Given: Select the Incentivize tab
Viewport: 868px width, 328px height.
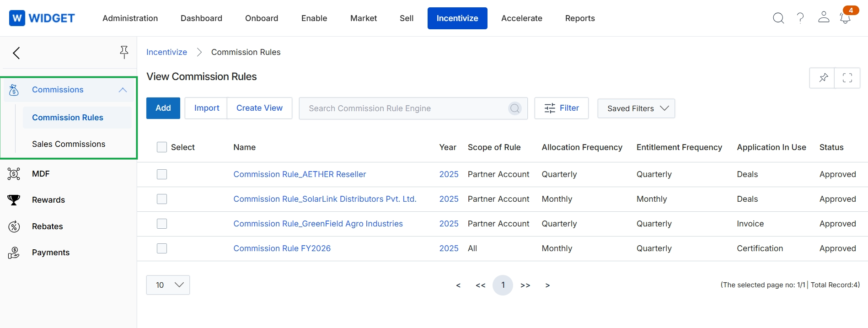Looking at the screenshot, I should tap(457, 18).
